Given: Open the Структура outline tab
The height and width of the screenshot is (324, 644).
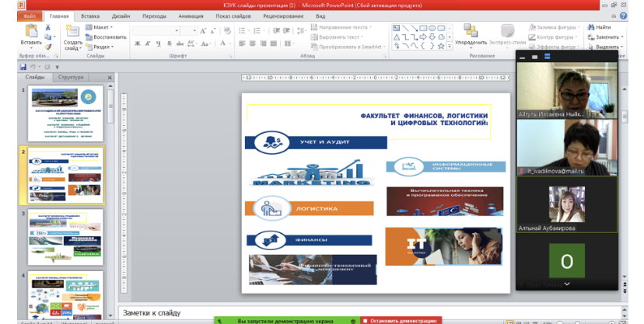Looking at the screenshot, I should (71, 78).
